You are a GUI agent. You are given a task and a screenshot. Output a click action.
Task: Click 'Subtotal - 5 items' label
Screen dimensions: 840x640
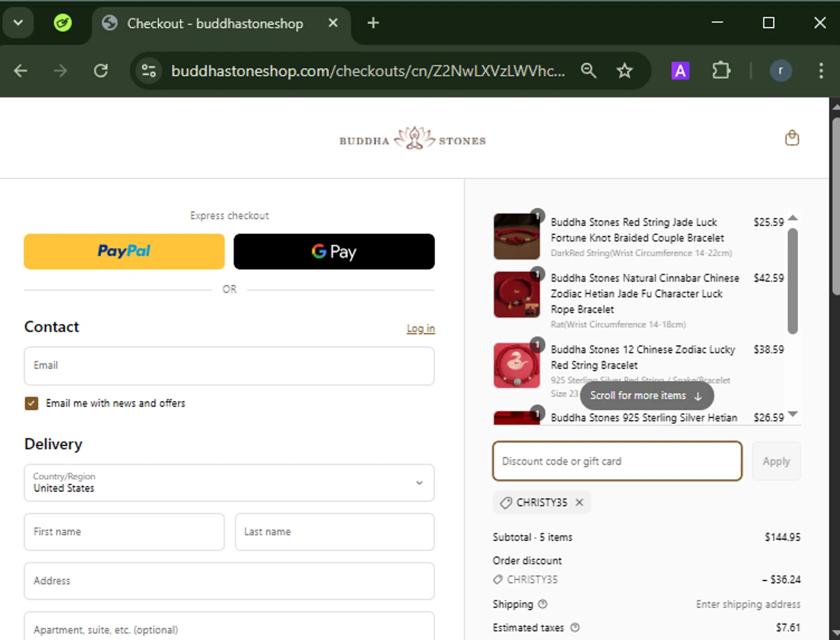pyautogui.click(x=533, y=537)
